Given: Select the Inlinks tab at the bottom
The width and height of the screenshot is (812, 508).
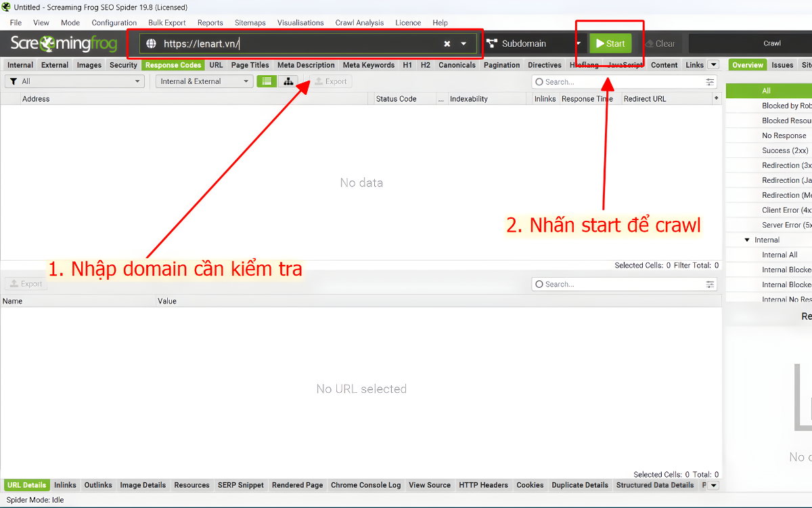Looking at the screenshot, I should [x=65, y=485].
